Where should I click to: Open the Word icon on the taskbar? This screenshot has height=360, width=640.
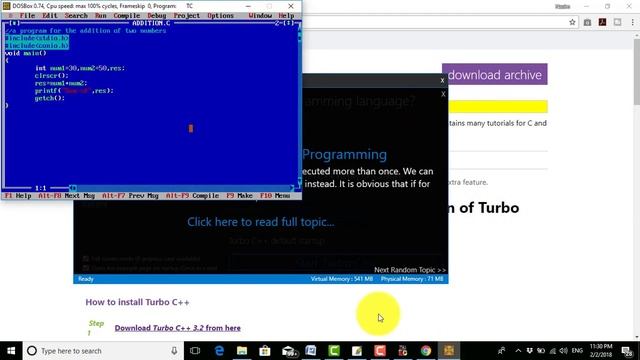(x=311, y=351)
